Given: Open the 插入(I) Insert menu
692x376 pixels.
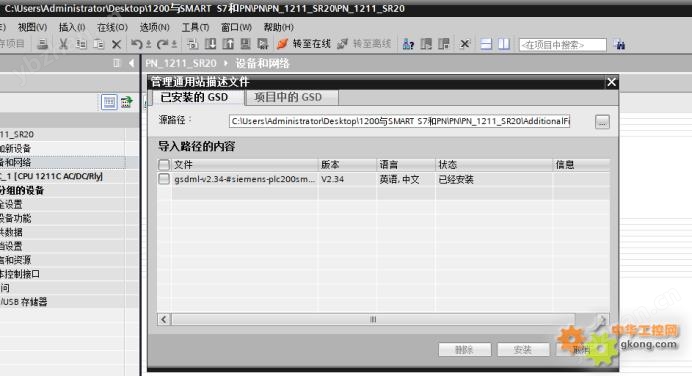Looking at the screenshot, I should point(72,27).
